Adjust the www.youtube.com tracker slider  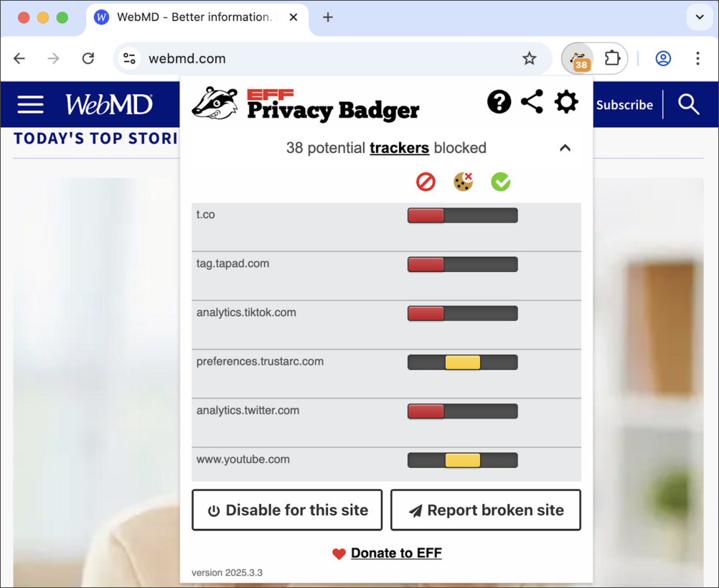(x=463, y=459)
